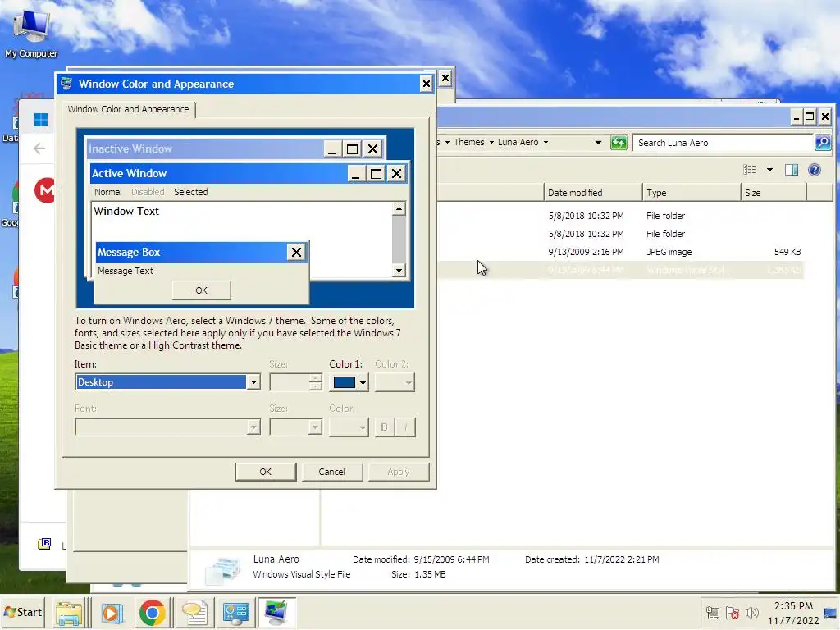Click the volume speaker tray icon
840x630 pixels.
click(x=752, y=612)
